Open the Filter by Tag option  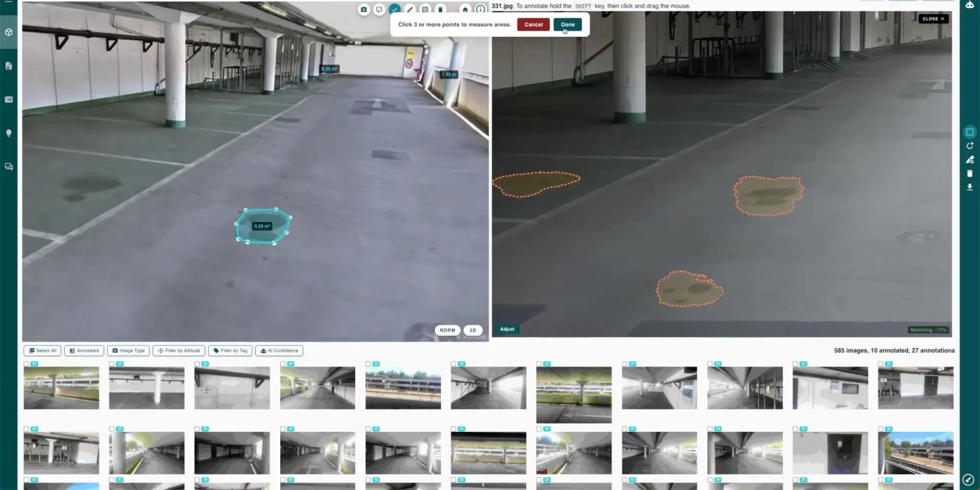pos(230,351)
